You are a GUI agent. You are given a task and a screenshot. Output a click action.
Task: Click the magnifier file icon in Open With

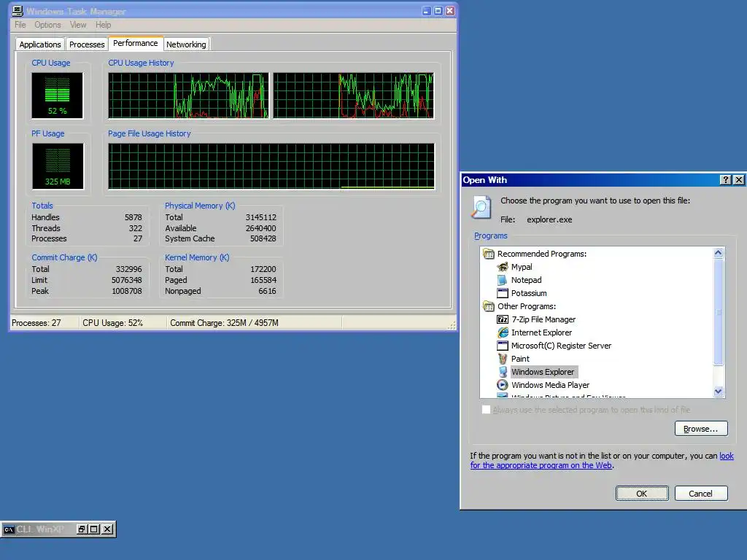pos(481,208)
